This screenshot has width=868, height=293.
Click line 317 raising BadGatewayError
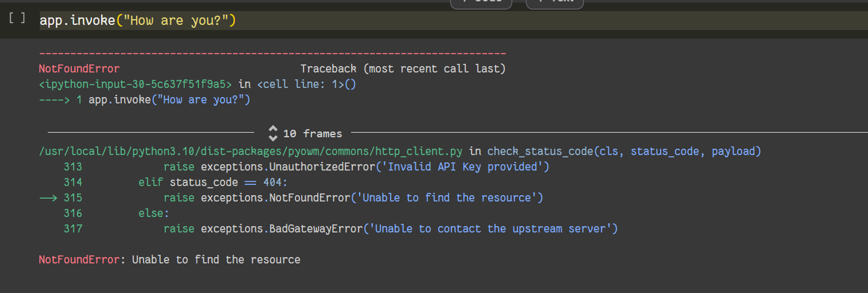click(x=340, y=229)
